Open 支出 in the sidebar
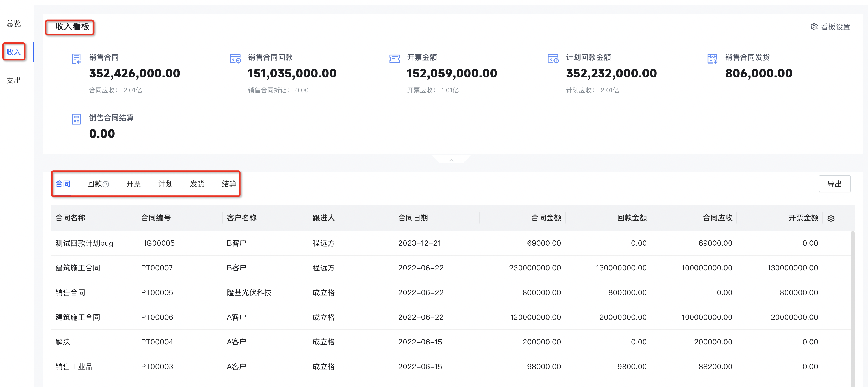This screenshot has width=868, height=387. [x=14, y=81]
